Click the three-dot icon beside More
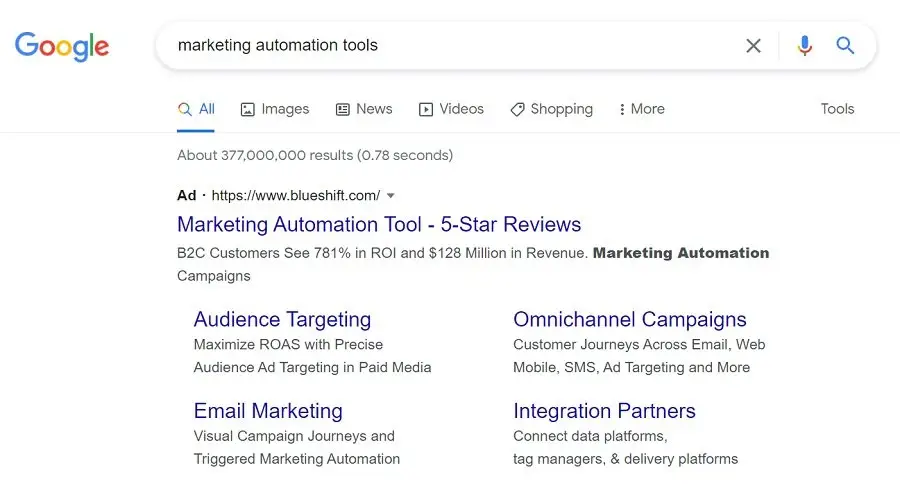The height and width of the screenshot is (488, 900). [622, 109]
